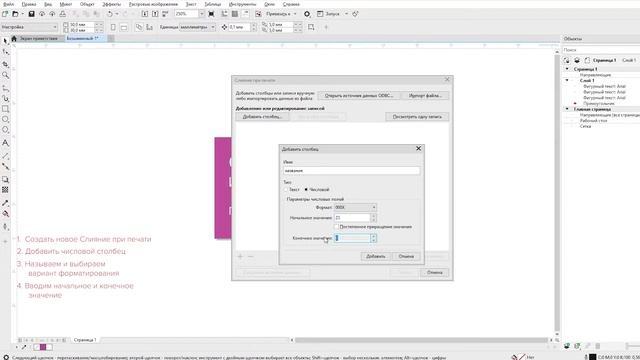Collapse the Главная страница tree node
This screenshot has height=360, width=640.
pos(567,109)
